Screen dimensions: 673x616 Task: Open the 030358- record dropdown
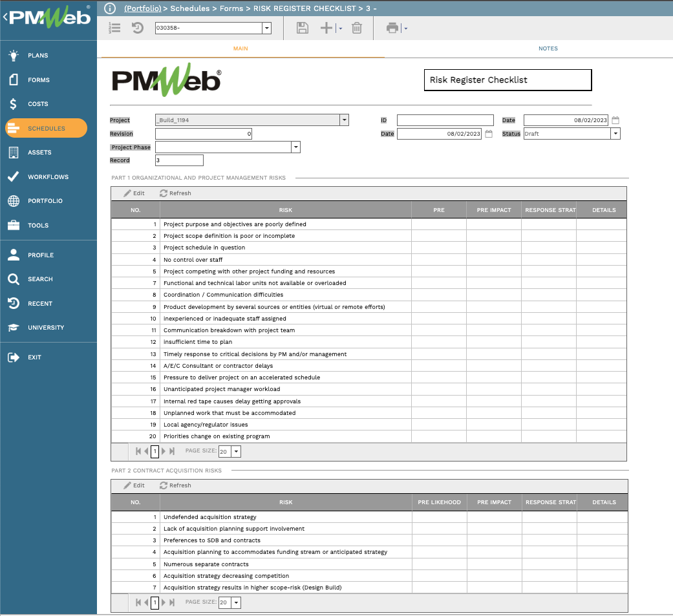click(266, 28)
